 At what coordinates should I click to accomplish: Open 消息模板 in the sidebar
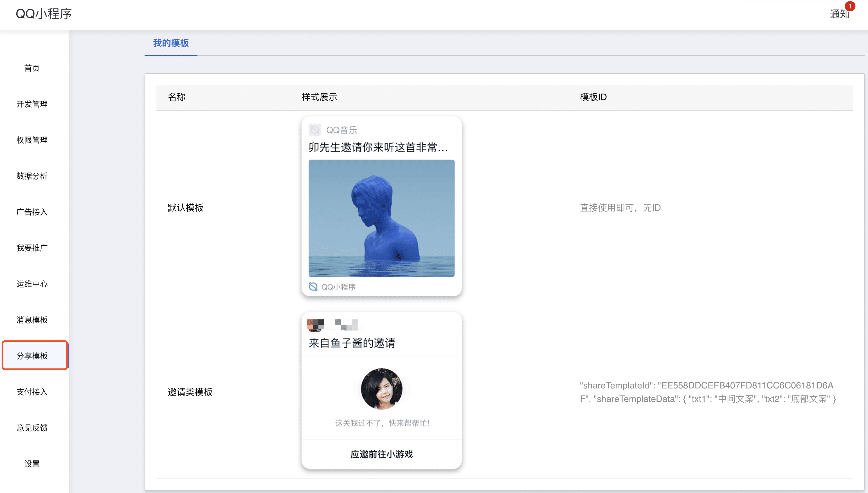pyautogui.click(x=32, y=320)
